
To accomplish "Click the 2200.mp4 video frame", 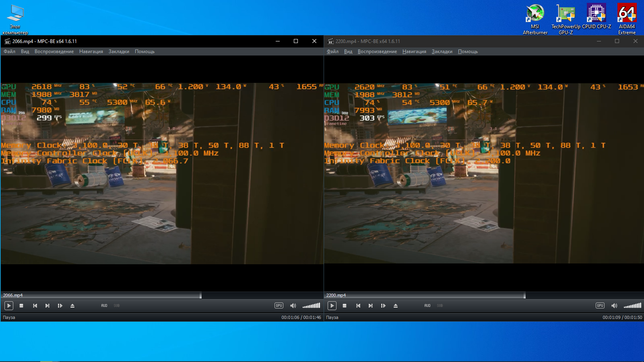I will coord(484,173).
